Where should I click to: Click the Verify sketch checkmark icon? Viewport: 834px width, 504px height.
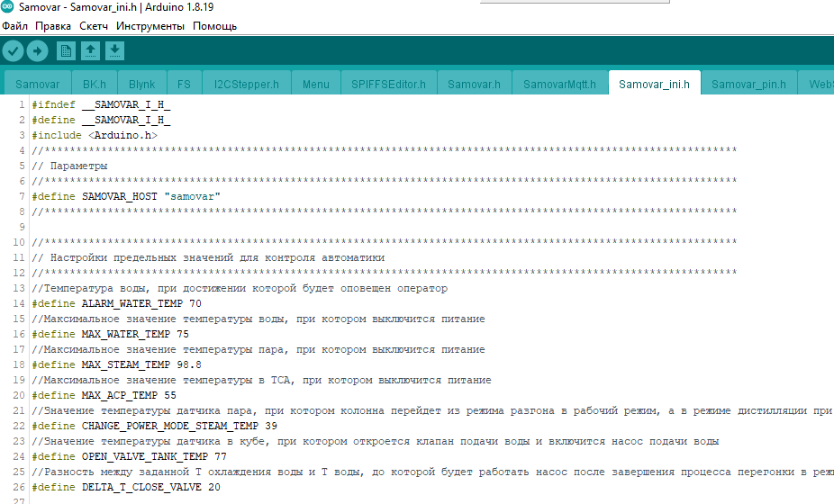point(14,51)
